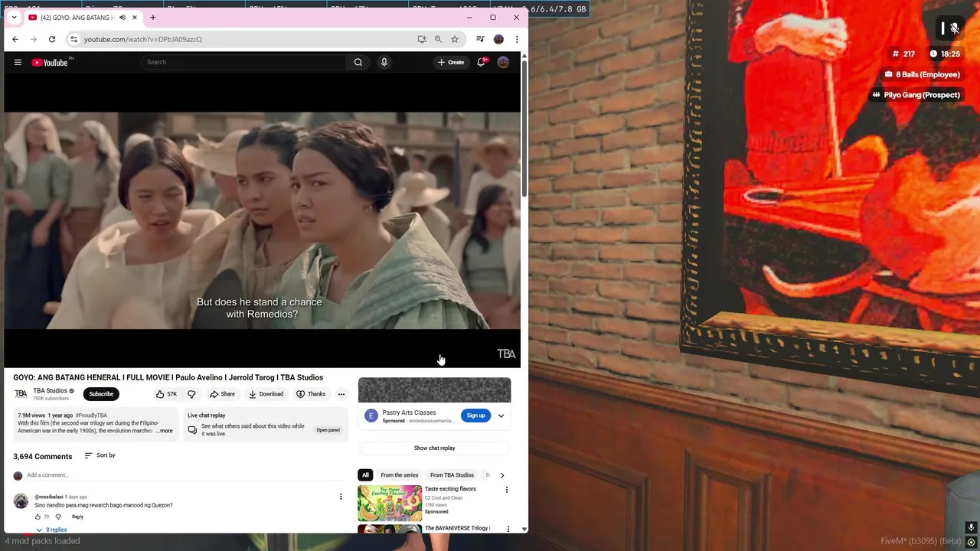The image size is (980, 551).
Task: Select the From the series chip
Action: coord(400,475)
